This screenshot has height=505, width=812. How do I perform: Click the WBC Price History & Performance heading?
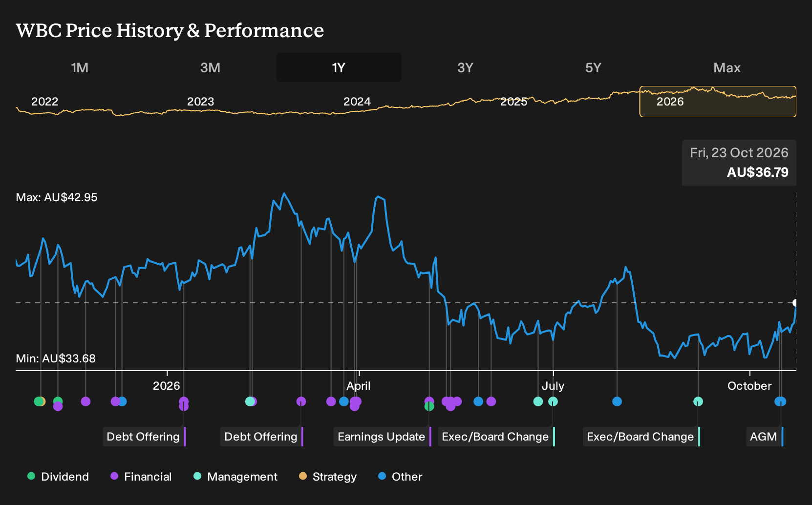click(x=170, y=30)
